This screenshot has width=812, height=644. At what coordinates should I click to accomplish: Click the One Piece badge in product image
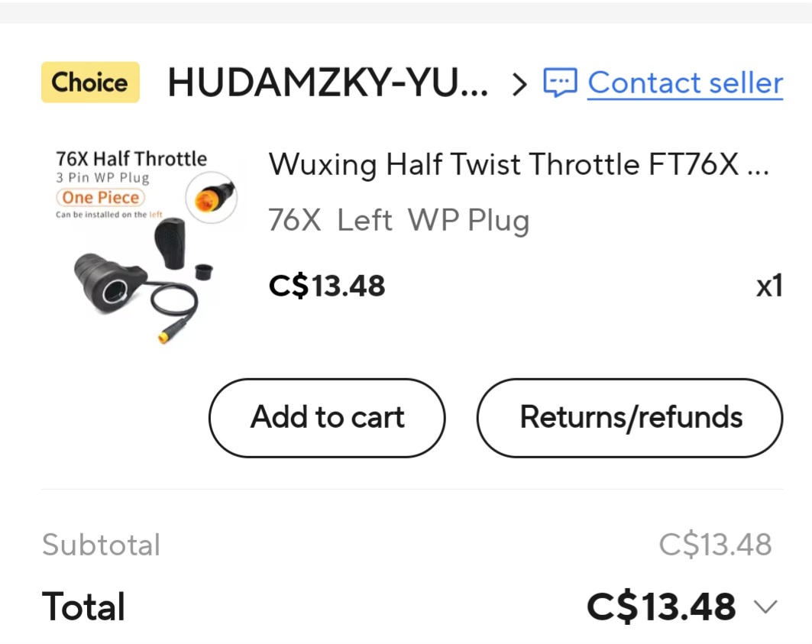[x=101, y=197]
